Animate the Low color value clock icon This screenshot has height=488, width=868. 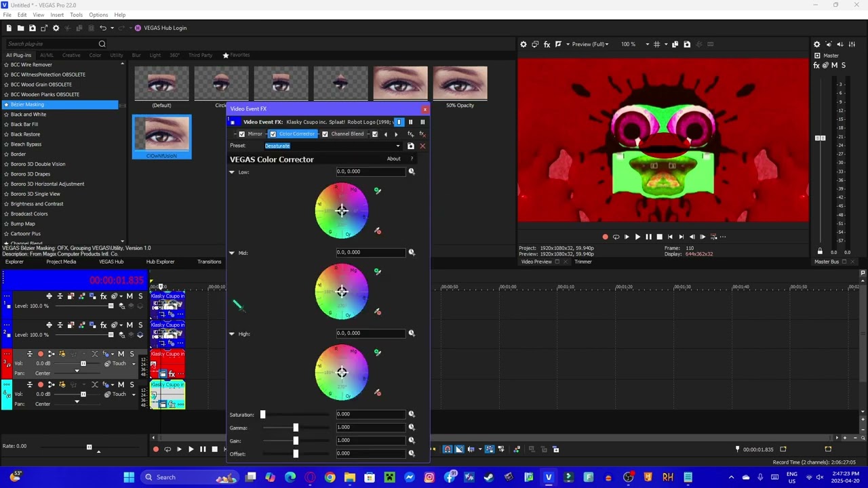click(x=411, y=171)
